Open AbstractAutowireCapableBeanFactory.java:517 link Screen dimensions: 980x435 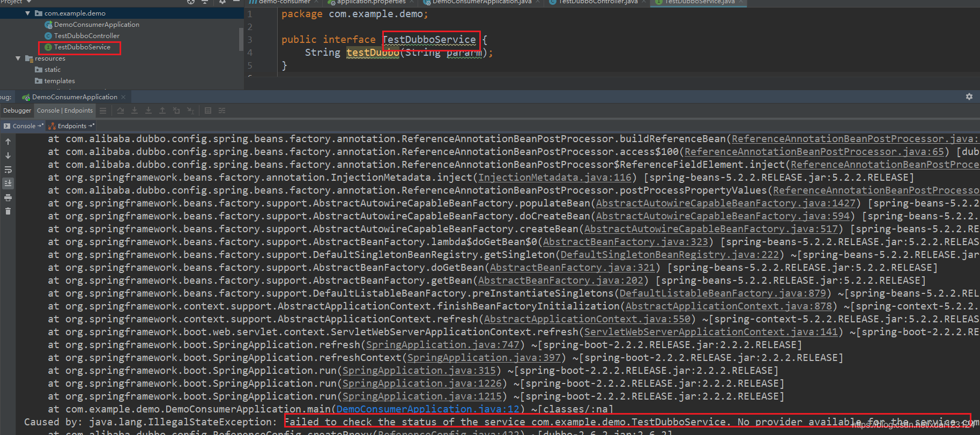tap(711, 229)
